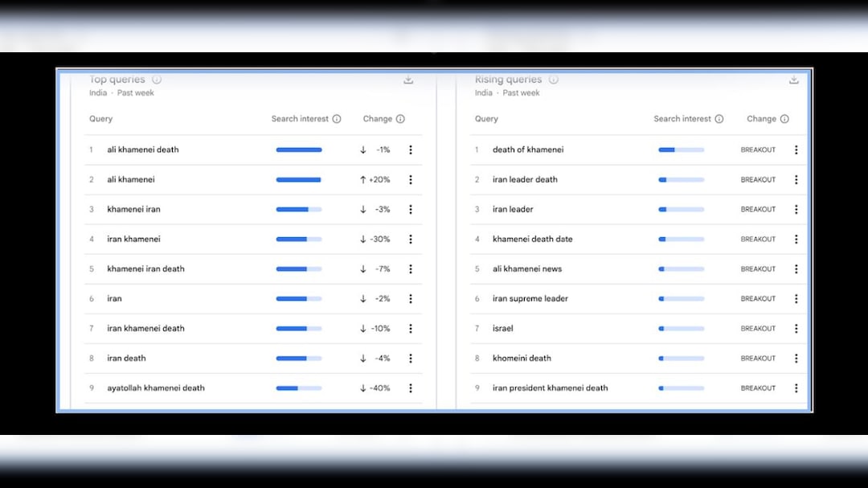Image resolution: width=868 pixels, height=488 pixels.
Task: Click 'ayatollah khamenei death' query link
Action: click(x=156, y=388)
